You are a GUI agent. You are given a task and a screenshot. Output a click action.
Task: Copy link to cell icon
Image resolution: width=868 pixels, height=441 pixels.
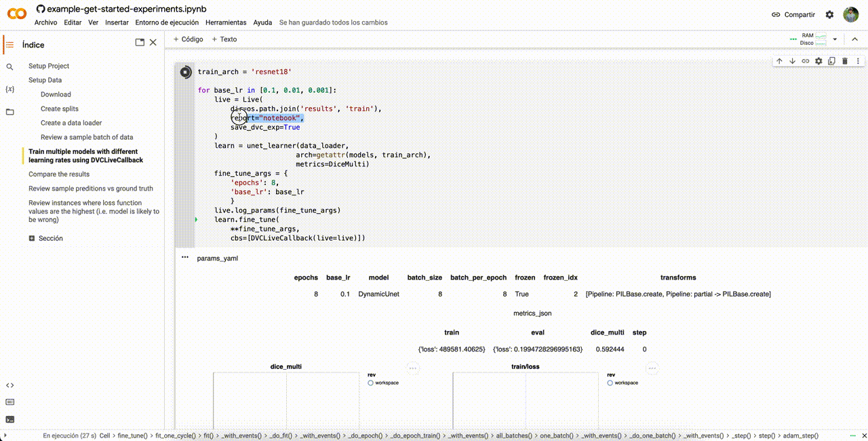(x=805, y=61)
